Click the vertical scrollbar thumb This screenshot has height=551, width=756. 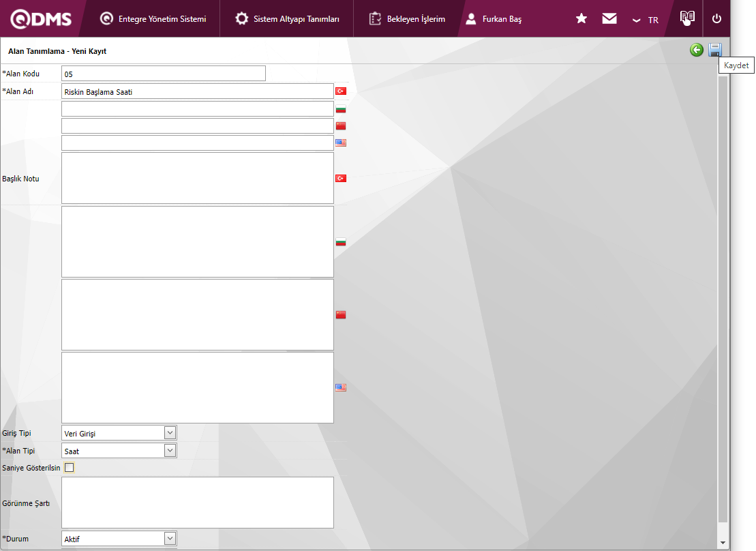coord(722,299)
